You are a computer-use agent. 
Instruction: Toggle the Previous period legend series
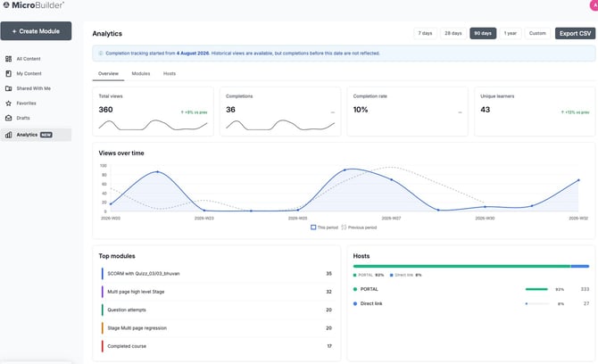(x=359, y=227)
